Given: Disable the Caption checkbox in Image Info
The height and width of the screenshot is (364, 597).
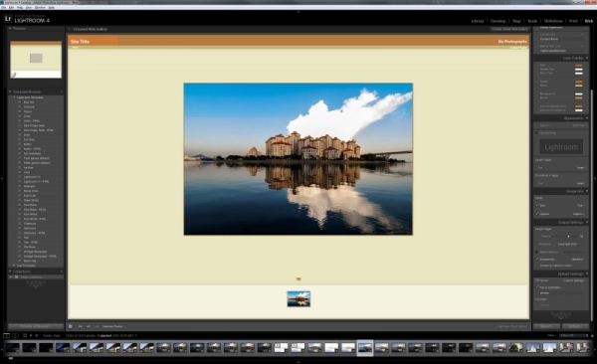Looking at the screenshot, I should [x=537, y=214].
